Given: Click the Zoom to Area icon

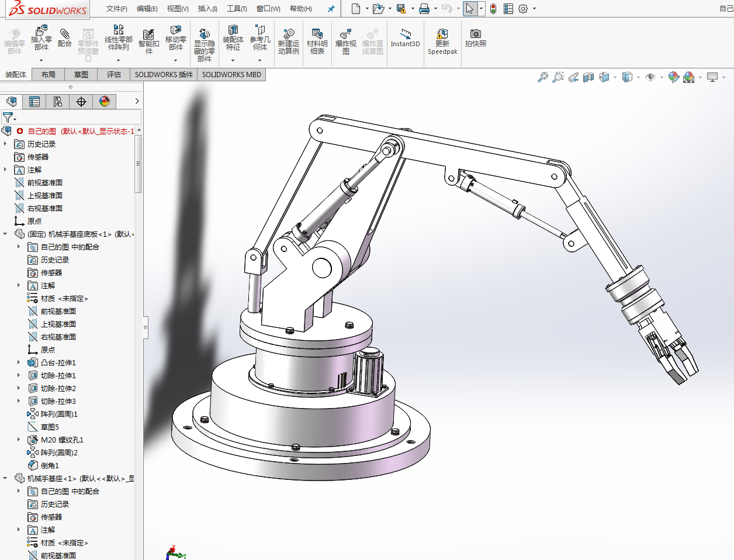Looking at the screenshot, I should click(x=558, y=77).
